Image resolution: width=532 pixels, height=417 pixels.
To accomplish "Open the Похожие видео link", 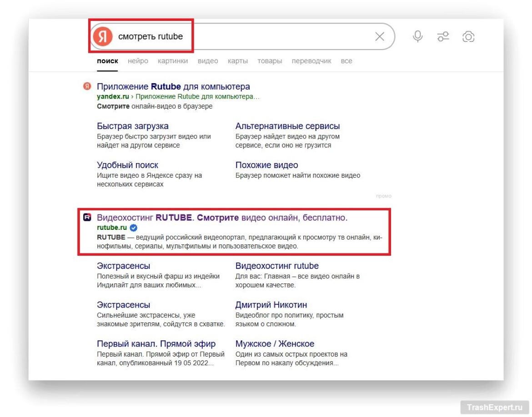I will tap(267, 164).
